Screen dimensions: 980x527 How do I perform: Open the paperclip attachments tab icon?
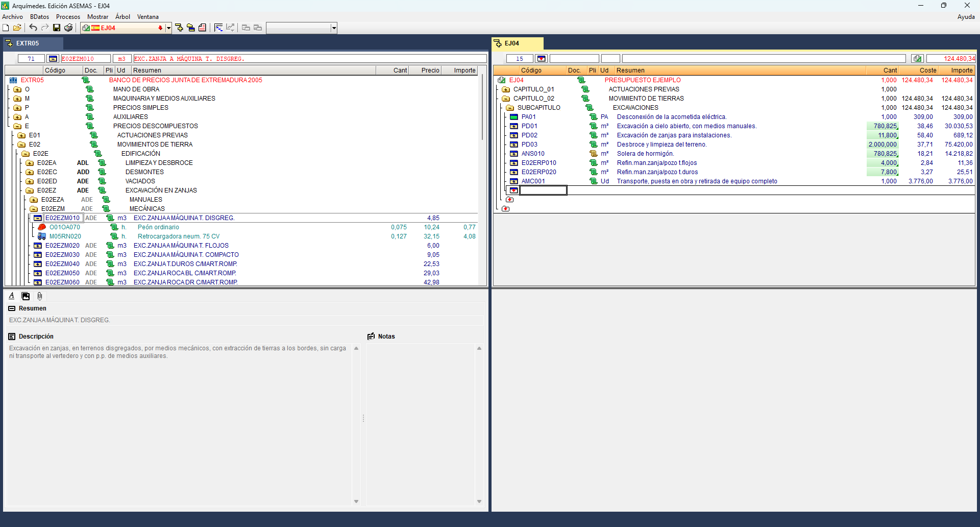click(40, 296)
